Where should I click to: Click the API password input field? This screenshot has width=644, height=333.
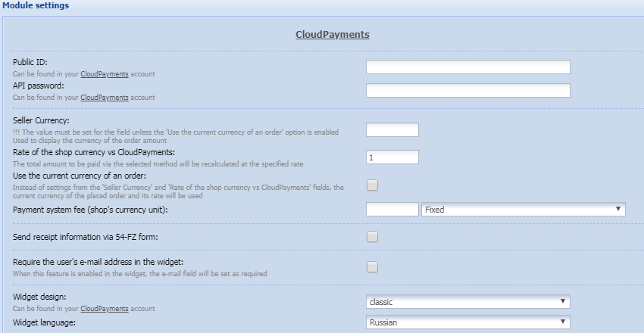[x=467, y=90]
